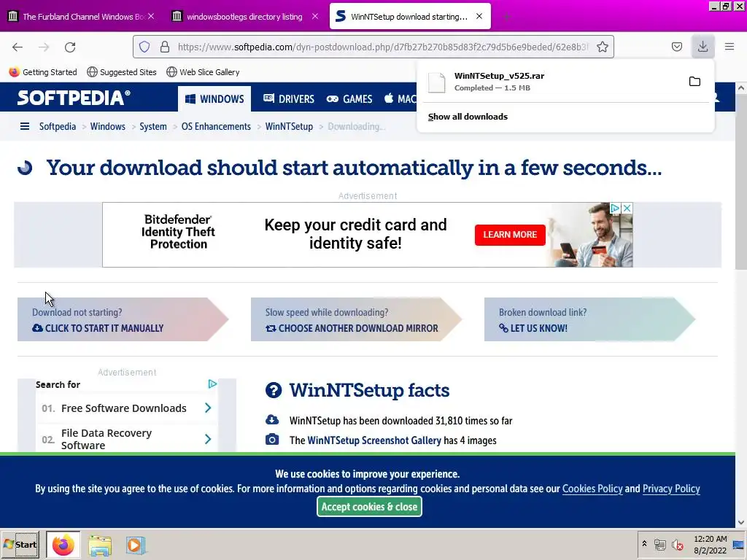Open the Cookies Policy link
Screen dimensions: 747x560
592,489
